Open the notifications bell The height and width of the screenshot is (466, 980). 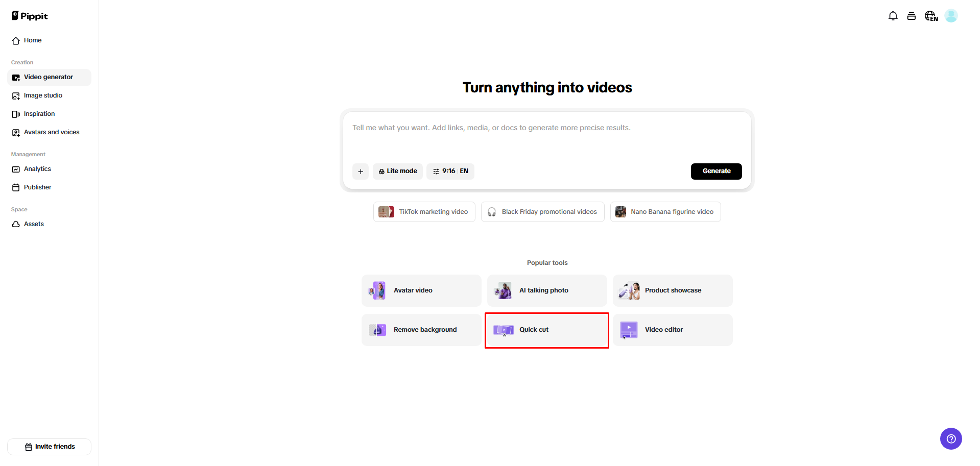pos(893,16)
